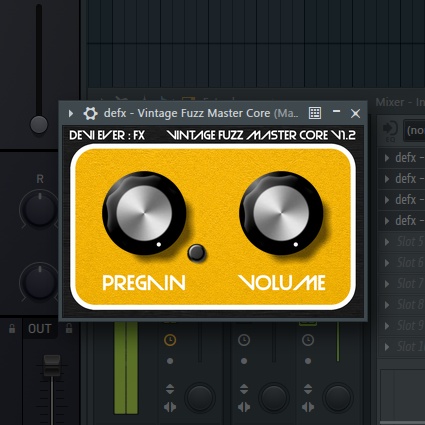Toggle the small black button between knobs
The image size is (425, 425).
point(196,253)
